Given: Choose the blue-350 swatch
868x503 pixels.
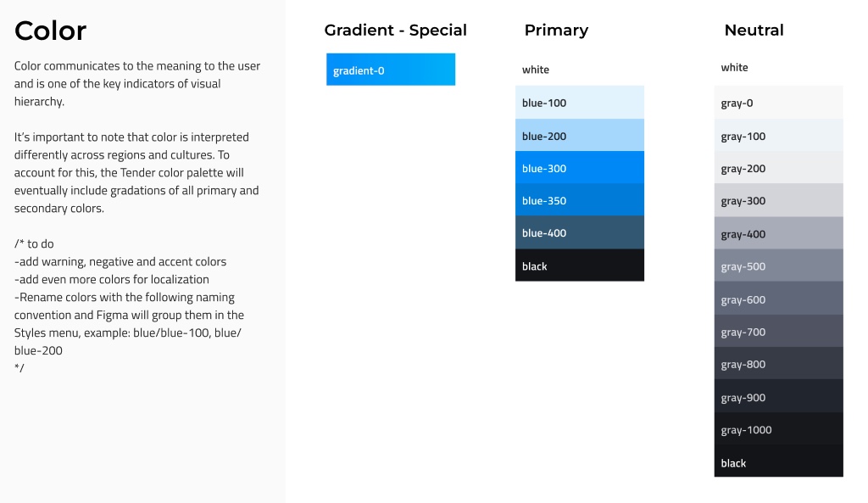Looking at the screenshot, I should tap(580, 199).
